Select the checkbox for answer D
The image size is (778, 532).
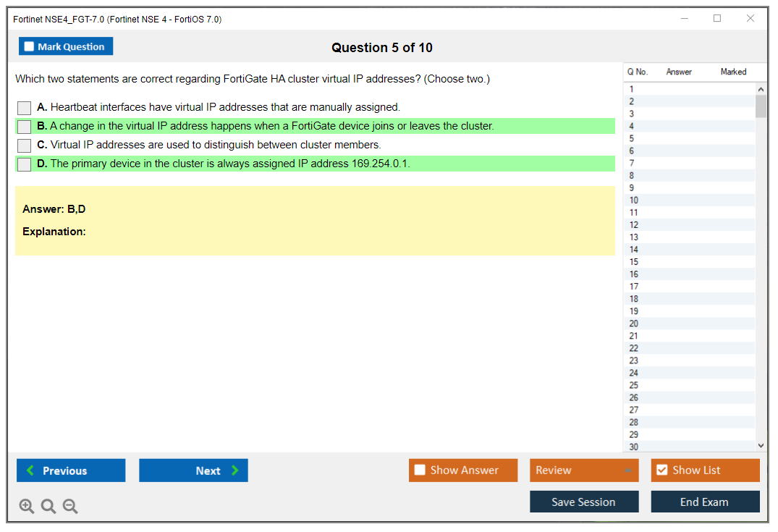coord(25,164)
